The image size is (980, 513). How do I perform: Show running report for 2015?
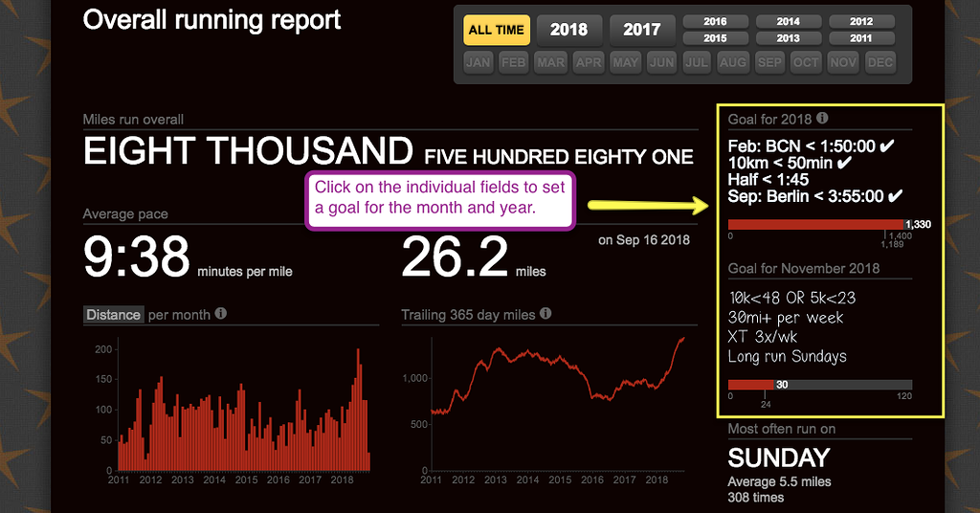(x=715, y=38)
